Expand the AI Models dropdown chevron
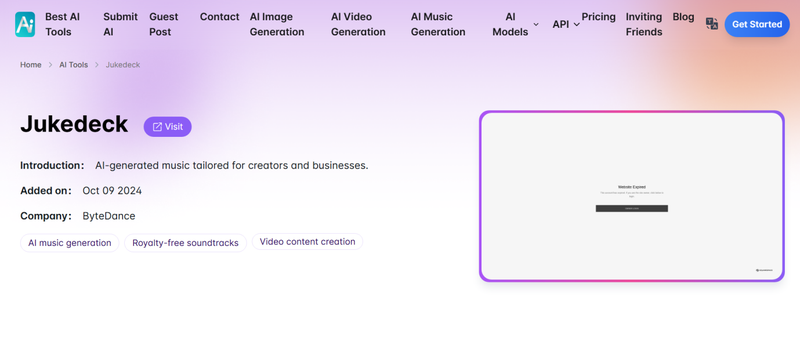 tap(536, 24)
